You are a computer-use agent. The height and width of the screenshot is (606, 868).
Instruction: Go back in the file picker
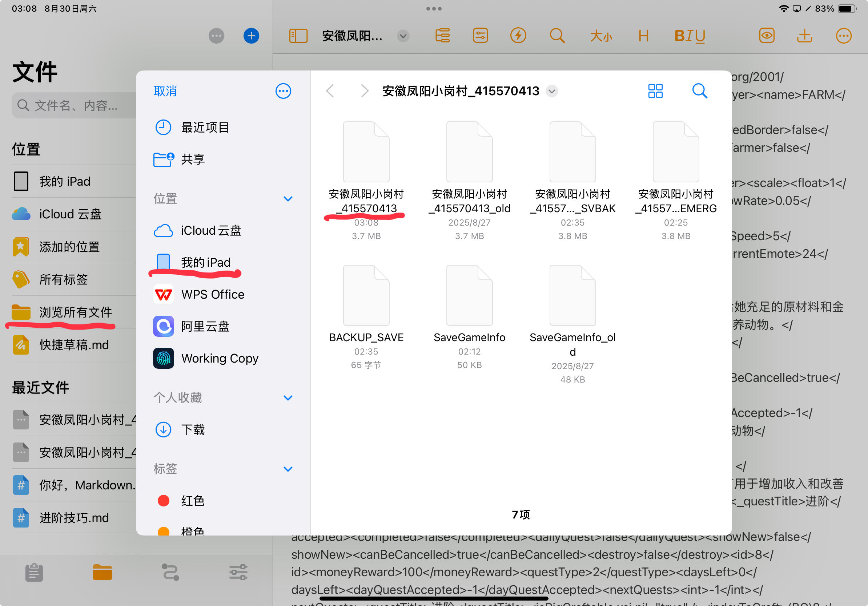pos(330,91)
